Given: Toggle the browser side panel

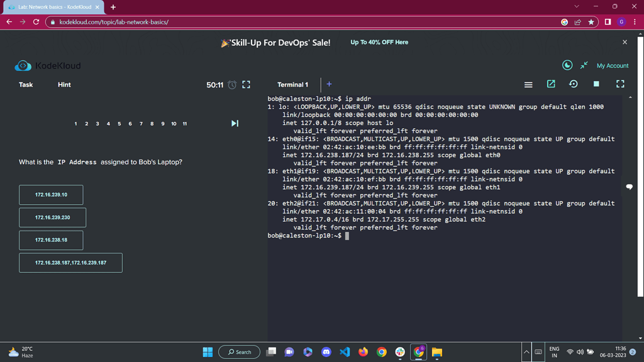Looking at the screenshot, I should [608, 22].
